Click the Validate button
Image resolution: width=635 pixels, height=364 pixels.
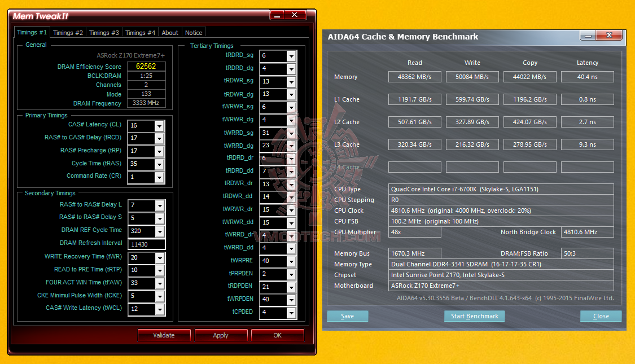pos(164,335)
